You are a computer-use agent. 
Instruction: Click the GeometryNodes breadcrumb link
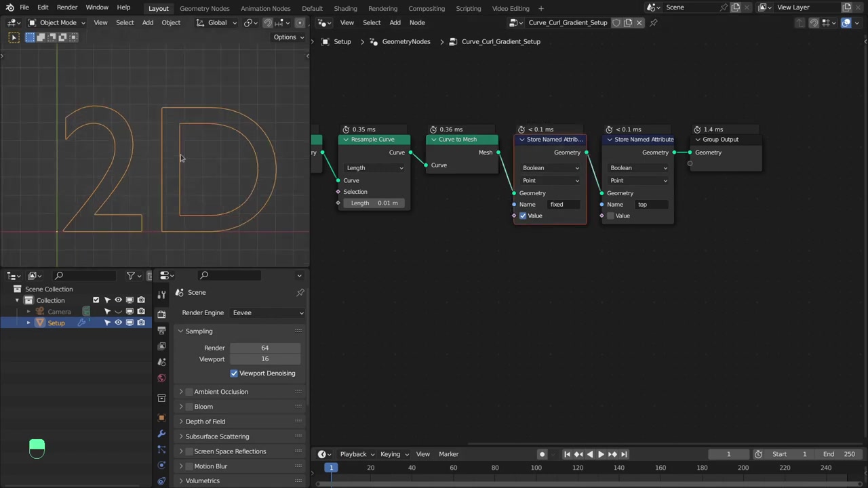[406, 41]
